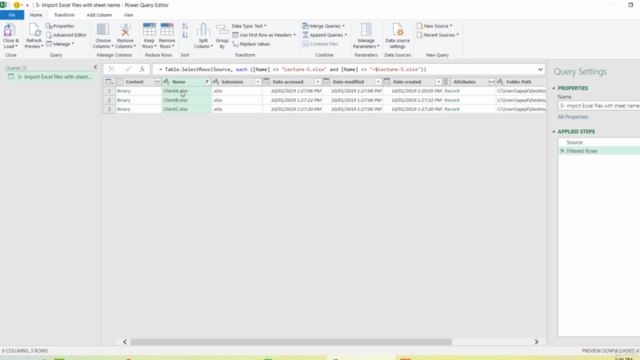The image size is (640, 360).
Task: Click the Keep Rows icon
Action: tap(149, 30)
